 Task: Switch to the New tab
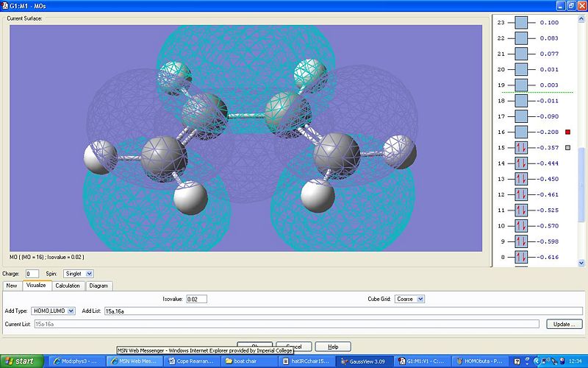(12, 286)
